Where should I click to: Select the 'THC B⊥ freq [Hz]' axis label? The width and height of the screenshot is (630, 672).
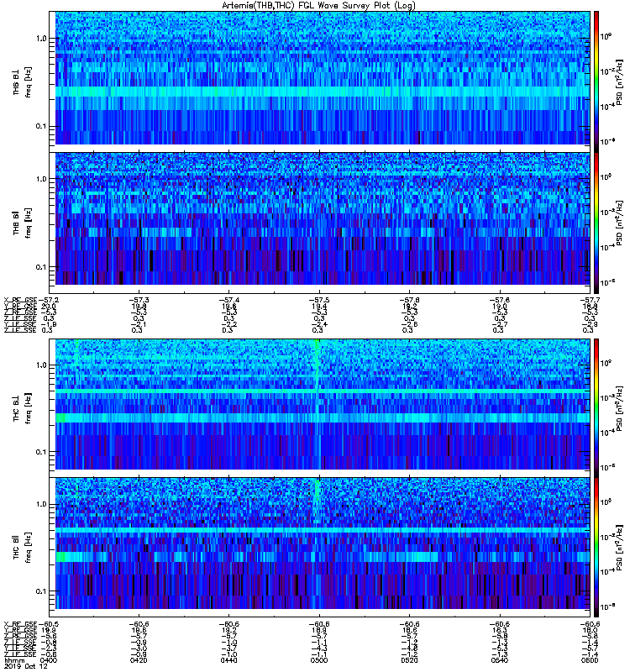tap(22, 408)
